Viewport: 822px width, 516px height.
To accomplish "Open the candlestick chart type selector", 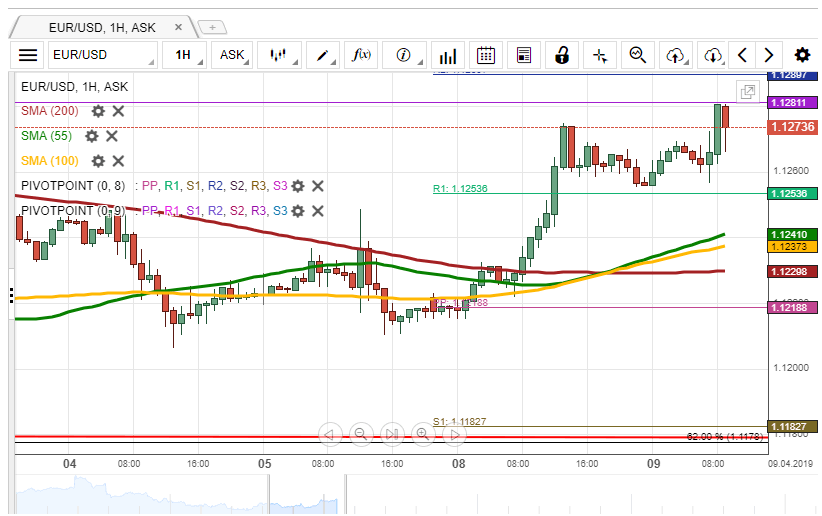I will coord(279,55).
